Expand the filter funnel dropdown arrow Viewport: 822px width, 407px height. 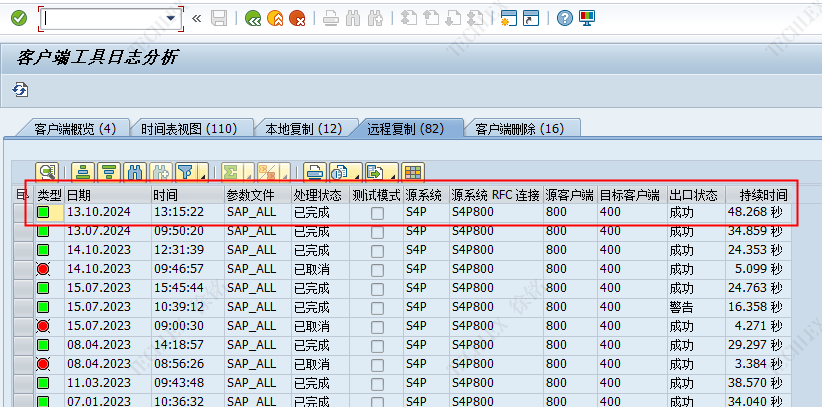coord(202,175)
